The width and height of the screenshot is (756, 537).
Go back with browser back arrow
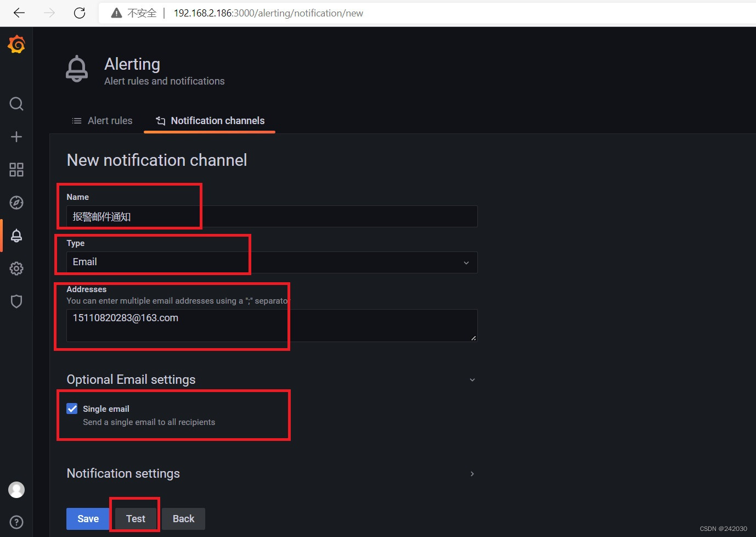point(19,13)
